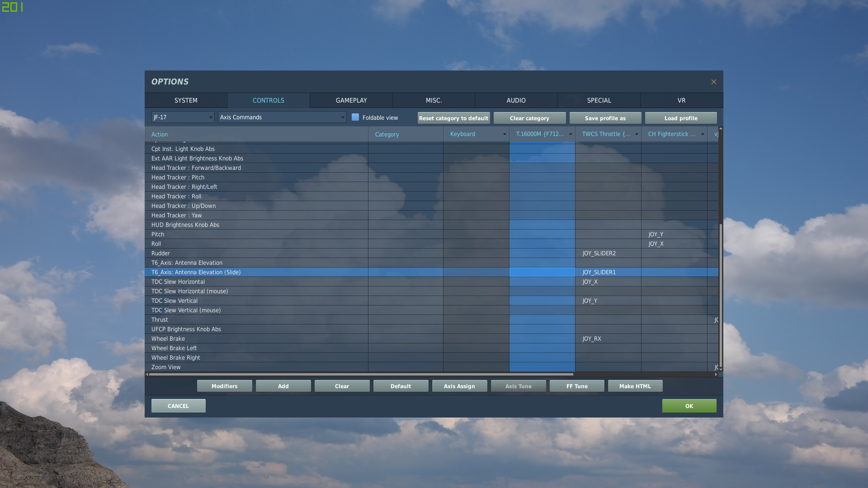Select the Rudder axis row

pos(431,253)
